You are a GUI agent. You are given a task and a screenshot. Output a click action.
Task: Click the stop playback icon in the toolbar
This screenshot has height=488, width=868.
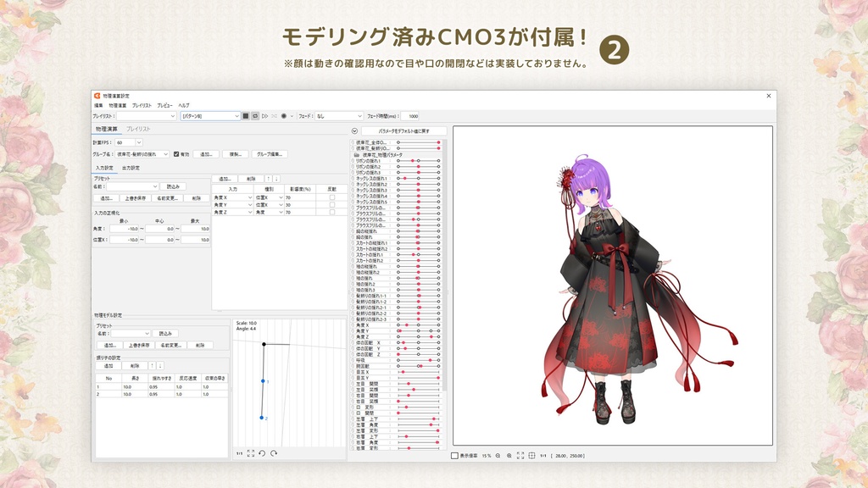click(x=244, y=116)
